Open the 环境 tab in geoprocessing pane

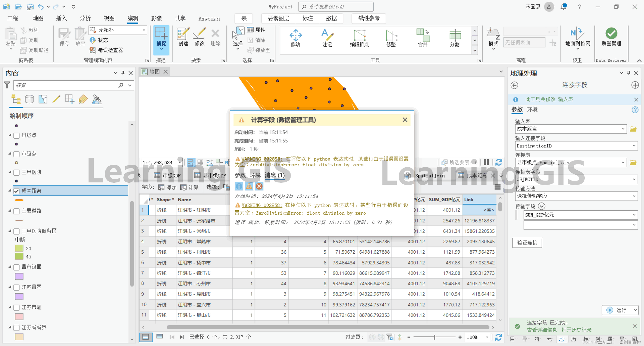[532, 109]
